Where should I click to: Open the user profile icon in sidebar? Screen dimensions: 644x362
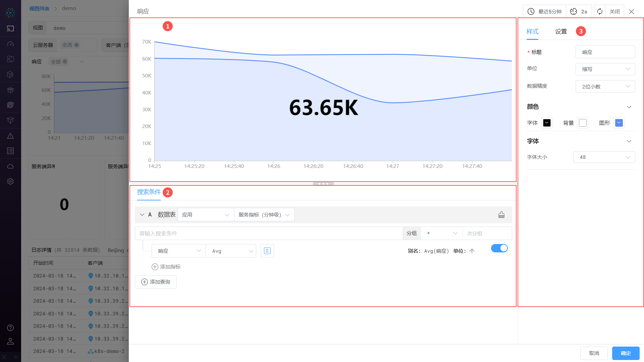10,341
